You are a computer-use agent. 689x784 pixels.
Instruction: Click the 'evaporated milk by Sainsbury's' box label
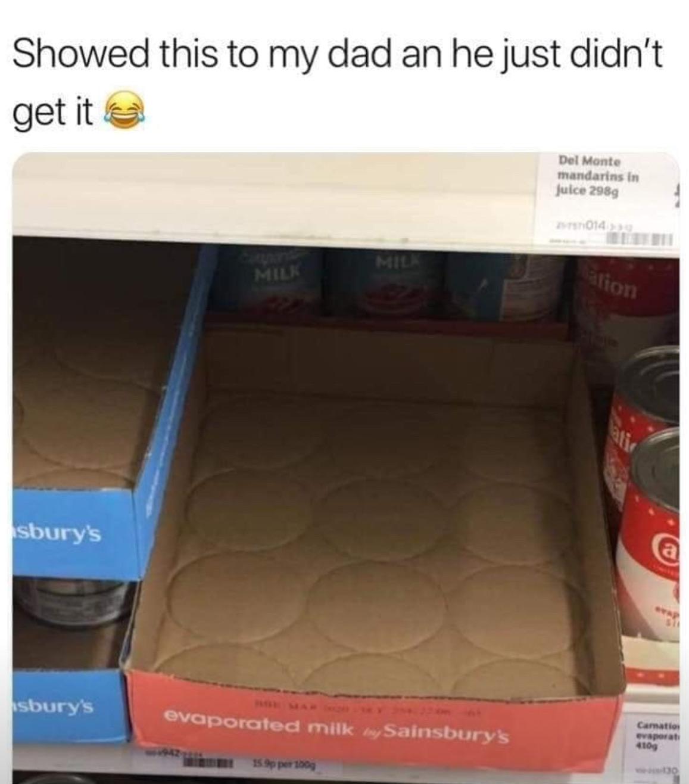338,727
